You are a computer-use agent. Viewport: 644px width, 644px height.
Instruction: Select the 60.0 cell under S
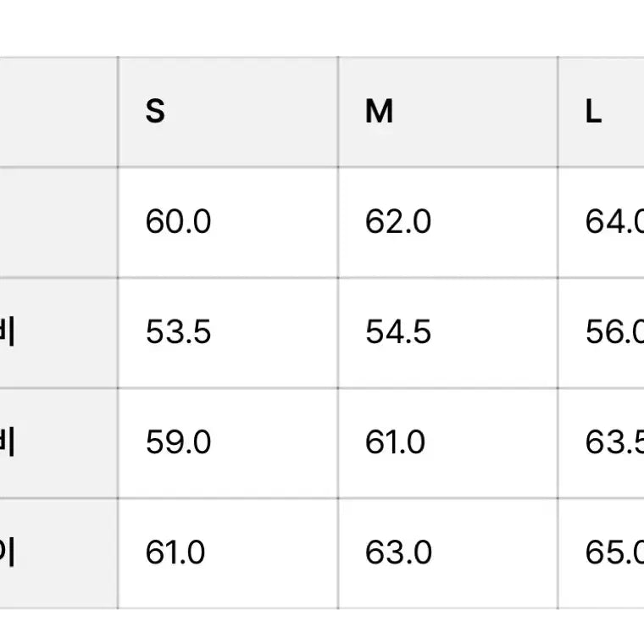228,222
